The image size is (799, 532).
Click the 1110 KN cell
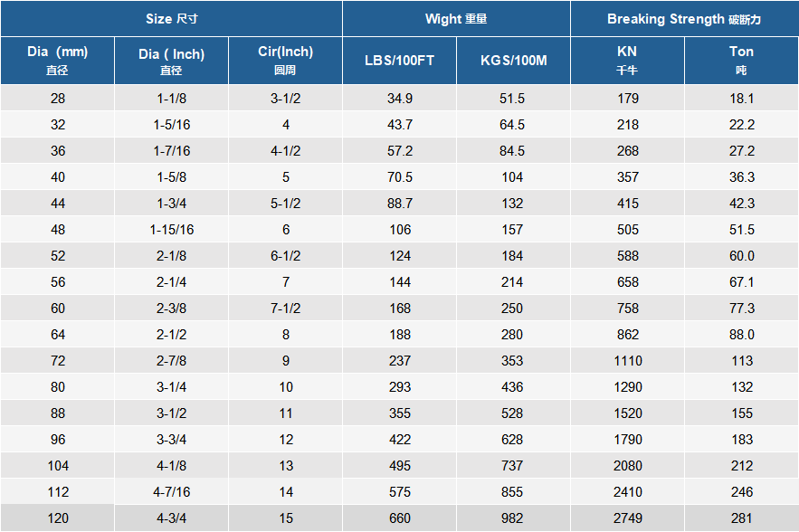click(627, 361)
